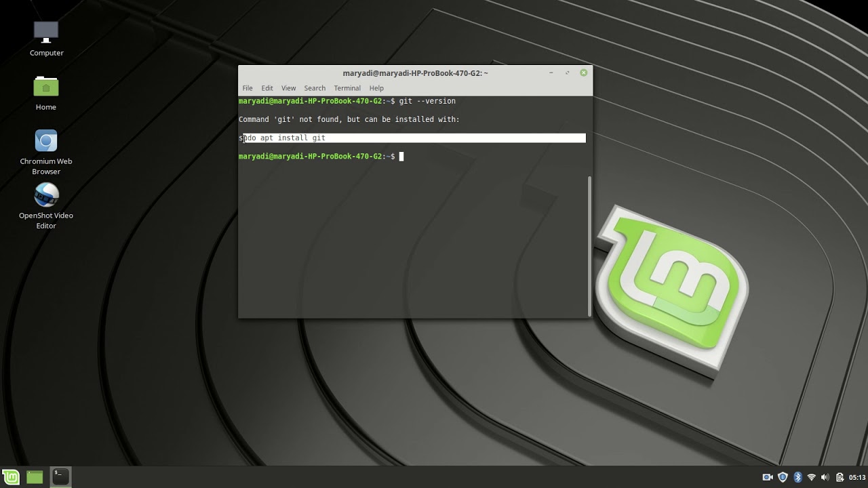Open the Home folder desktop icon

(46, 93)
